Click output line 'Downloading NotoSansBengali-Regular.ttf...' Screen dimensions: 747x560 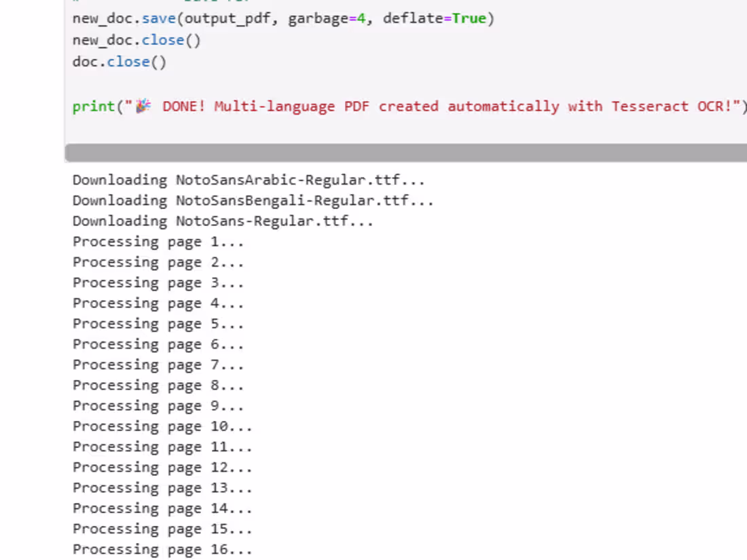(253, 200)
